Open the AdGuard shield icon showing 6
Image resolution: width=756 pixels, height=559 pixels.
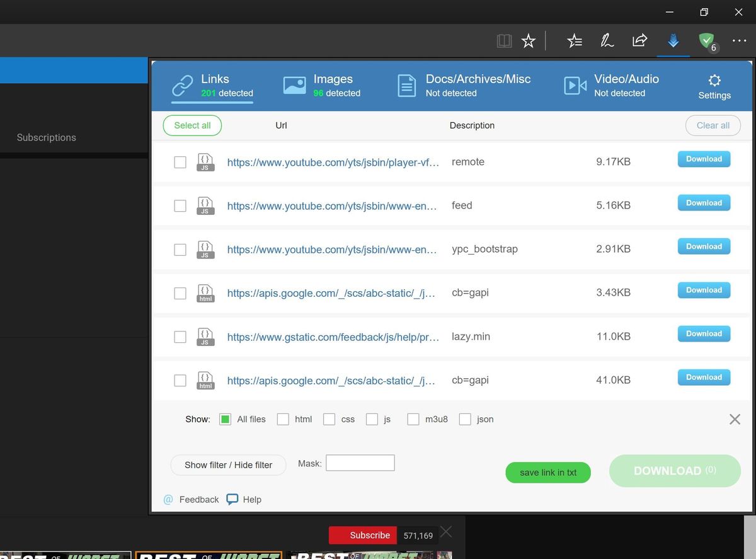(x=706, y=40)
